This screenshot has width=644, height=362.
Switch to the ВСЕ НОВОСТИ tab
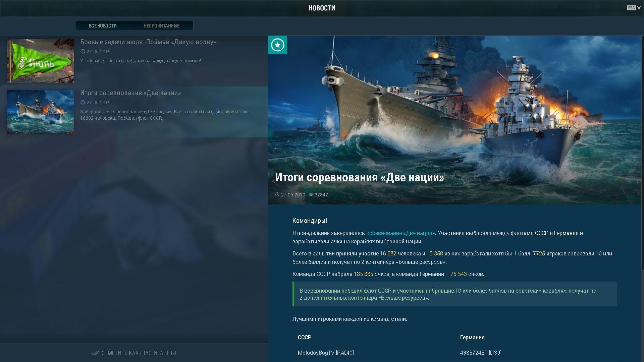(103, 26)
